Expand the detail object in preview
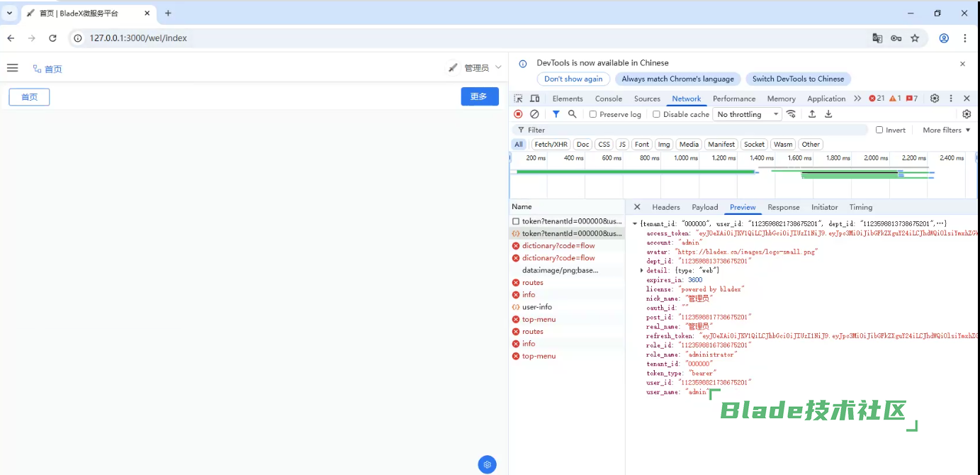The height and width of the screenshot is (475, 980). click(642, 271)
